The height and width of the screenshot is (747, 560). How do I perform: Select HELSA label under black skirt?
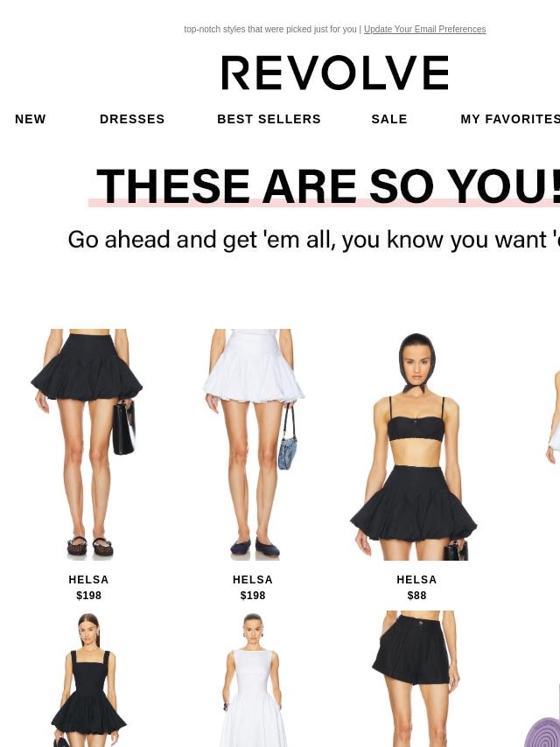click(x=88, y=580)
